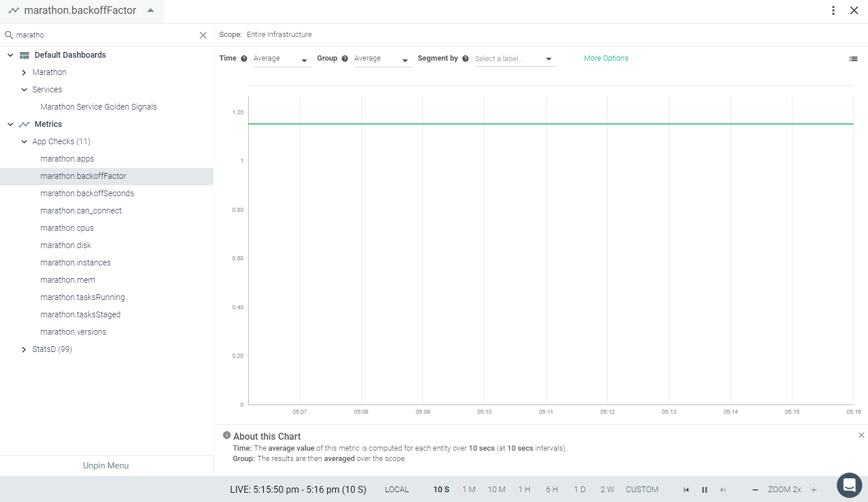Viewport: 868px width, 502px height.
Task: Select the 10 S time range
Action: tap(442, 489)
